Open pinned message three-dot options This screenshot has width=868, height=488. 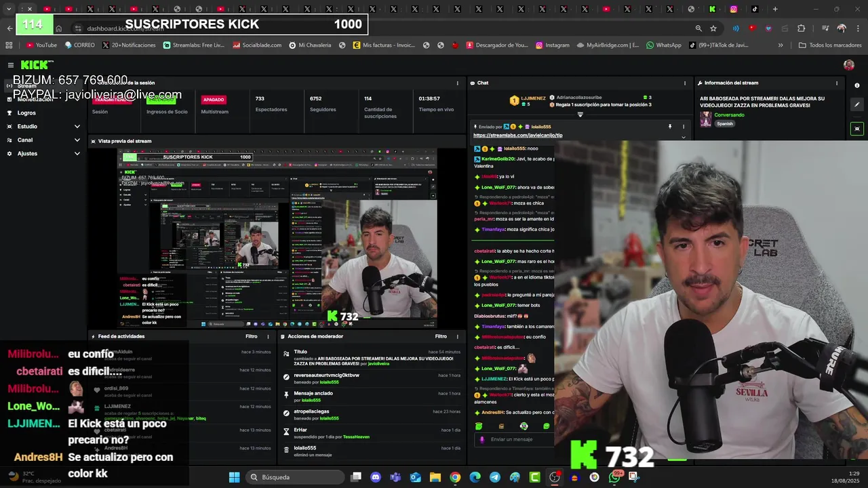[684, 127]
